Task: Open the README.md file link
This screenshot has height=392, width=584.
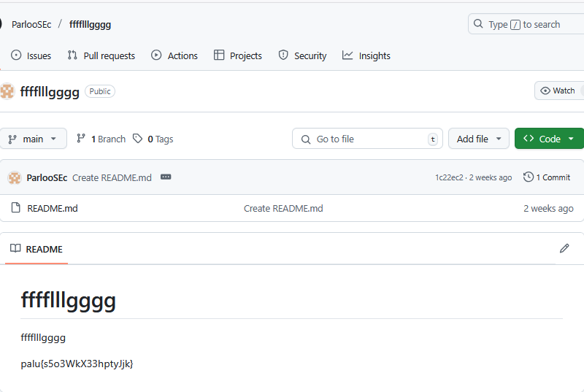Action: coord(53,208)
